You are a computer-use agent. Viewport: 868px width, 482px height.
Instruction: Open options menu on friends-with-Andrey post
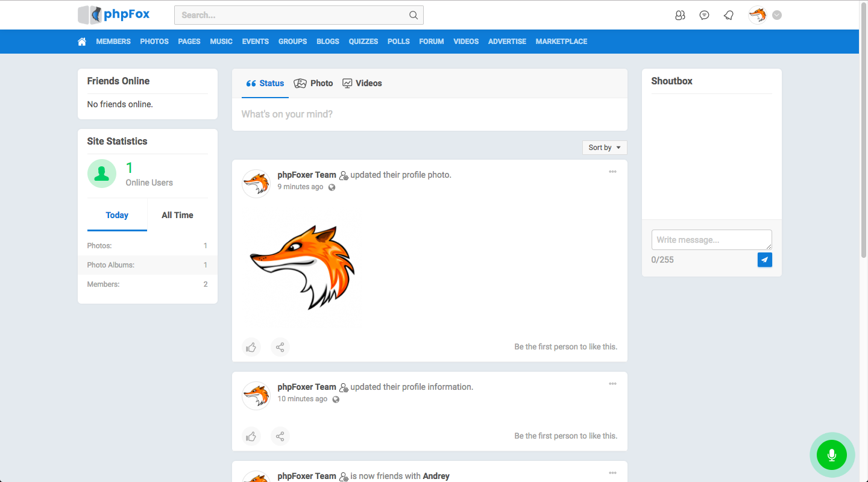612,473
